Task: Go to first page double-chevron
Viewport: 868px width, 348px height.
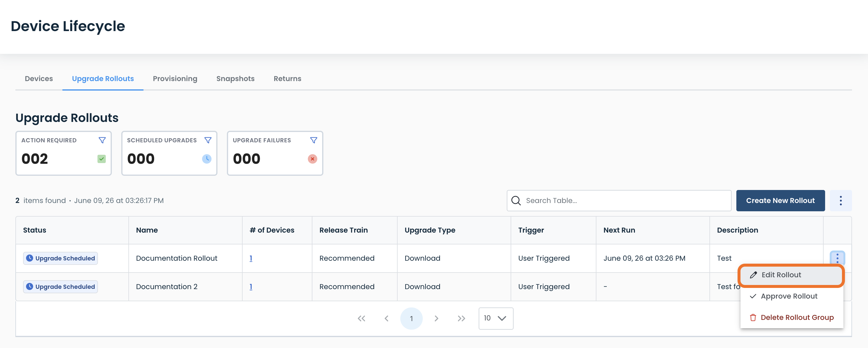Action: point(362,318)
